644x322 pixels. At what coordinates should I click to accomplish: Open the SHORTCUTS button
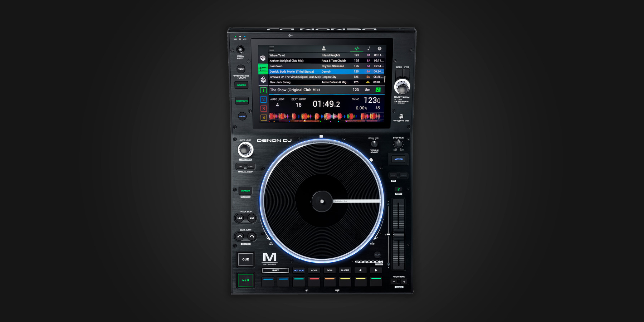click(241, 101)
